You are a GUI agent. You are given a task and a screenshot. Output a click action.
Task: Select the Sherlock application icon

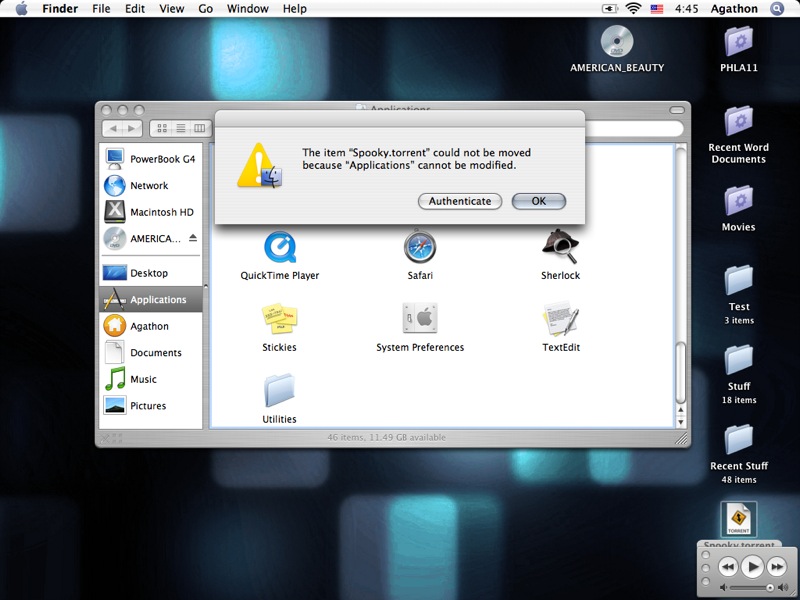point(560,246)
